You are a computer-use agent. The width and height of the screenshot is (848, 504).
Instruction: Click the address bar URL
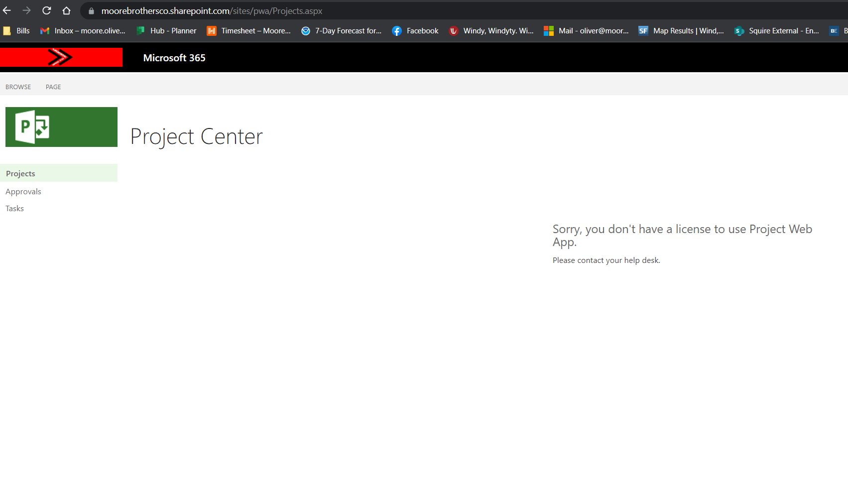point(212,11)
